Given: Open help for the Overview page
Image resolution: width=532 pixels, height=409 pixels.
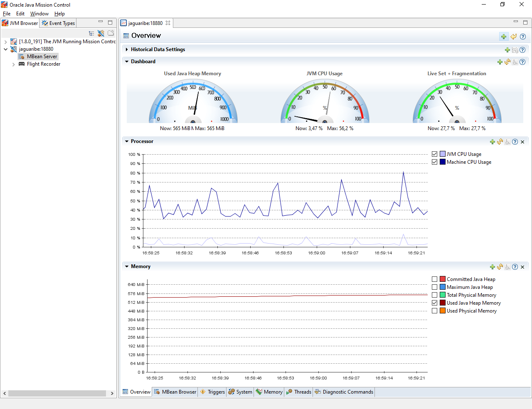Looking at the screenshot, I should (x=523, y=37).
